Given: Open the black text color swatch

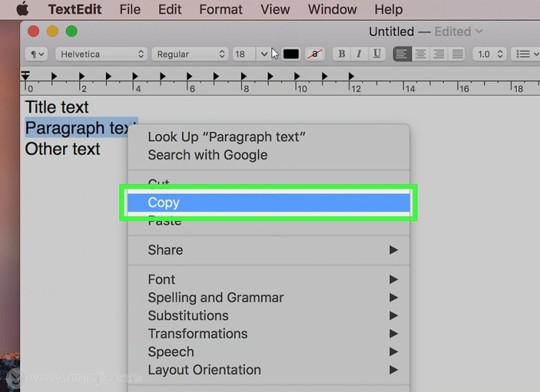Looking at the screenshot, I should coord(291,54).
